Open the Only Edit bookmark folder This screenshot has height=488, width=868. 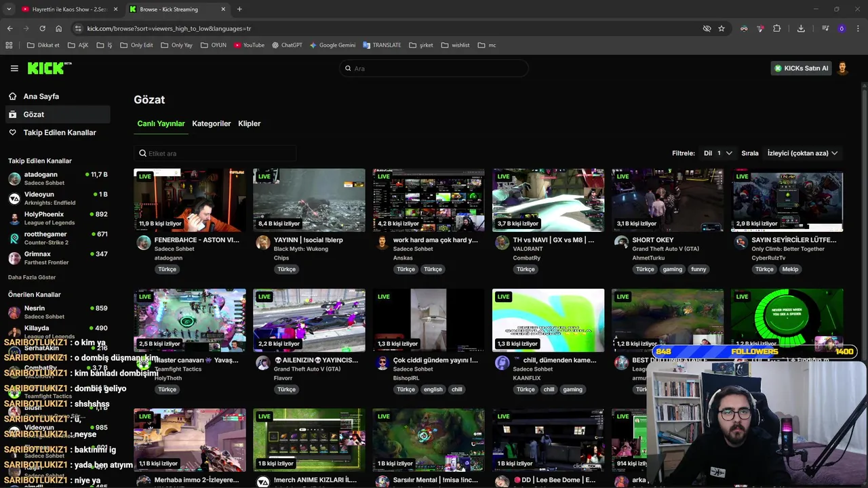(136, 45)
